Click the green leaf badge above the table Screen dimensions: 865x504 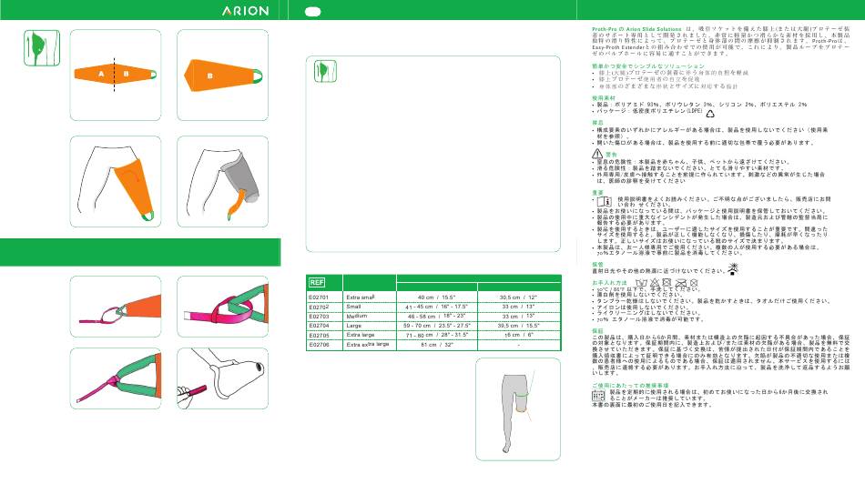click(x=318, y=71)
